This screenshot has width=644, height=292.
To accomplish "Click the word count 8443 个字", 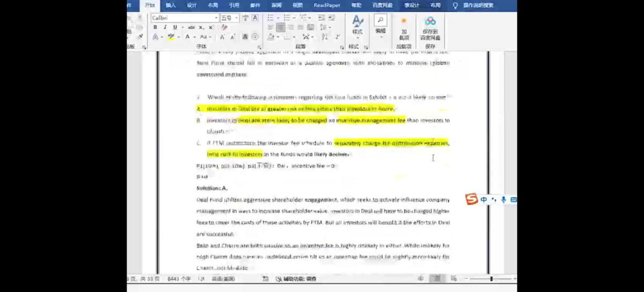I will coord(180,279).
